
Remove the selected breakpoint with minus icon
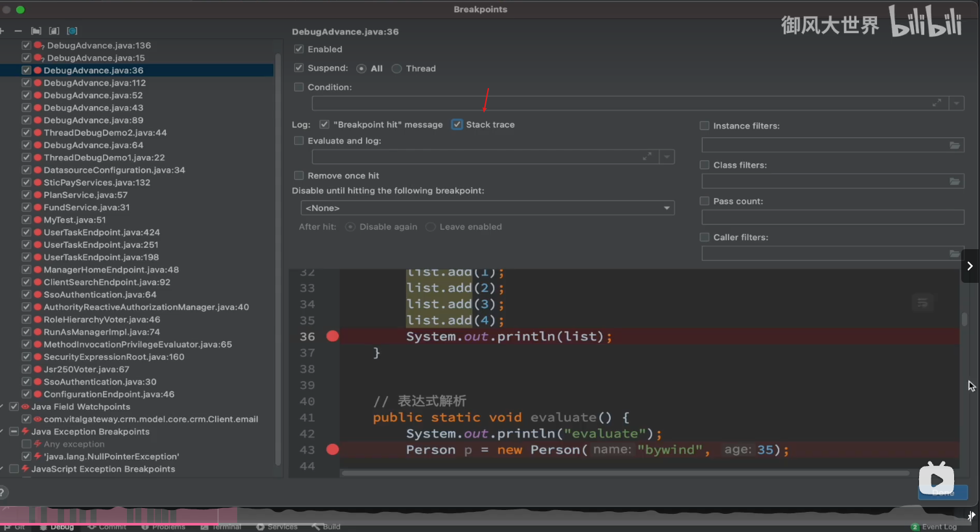[17, 31]
